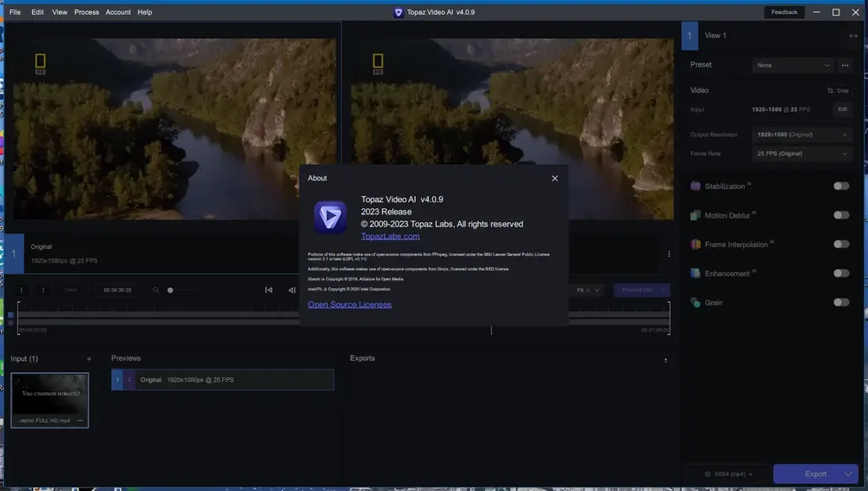
Task: Open Exports panel options menu
Action: [666, 360]
